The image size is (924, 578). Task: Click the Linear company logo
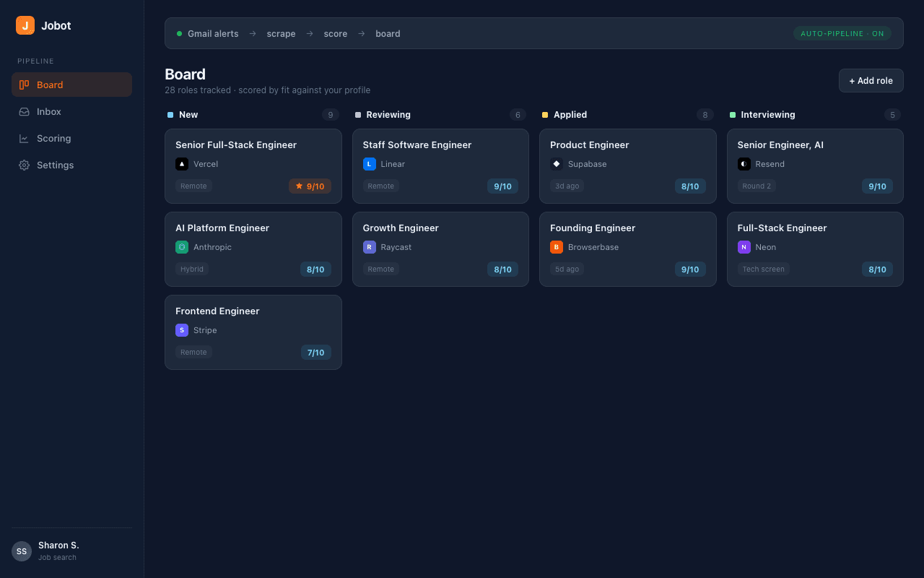[370, 164]
